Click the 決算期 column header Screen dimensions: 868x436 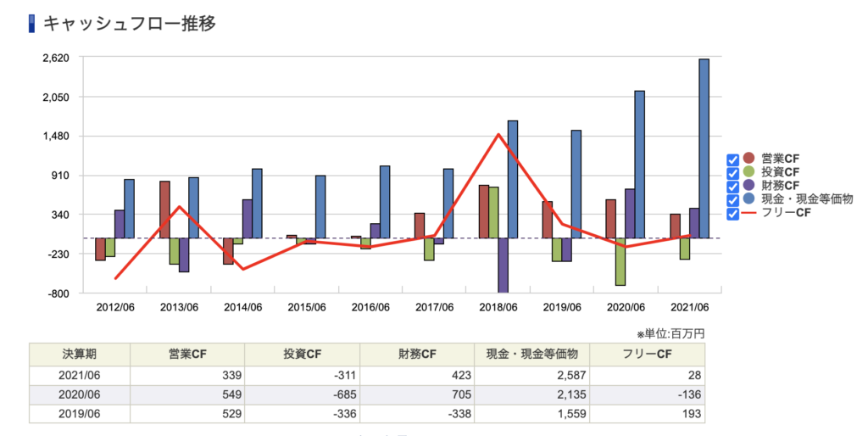(80, 354)
